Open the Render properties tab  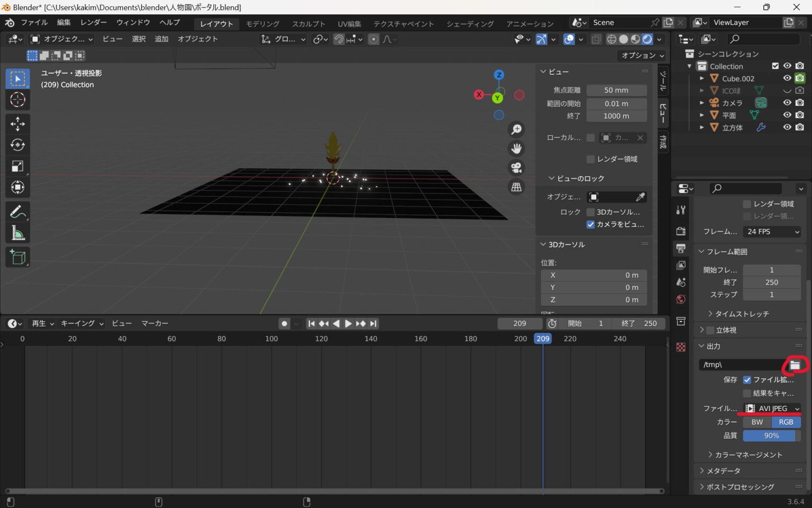point(681,231)
